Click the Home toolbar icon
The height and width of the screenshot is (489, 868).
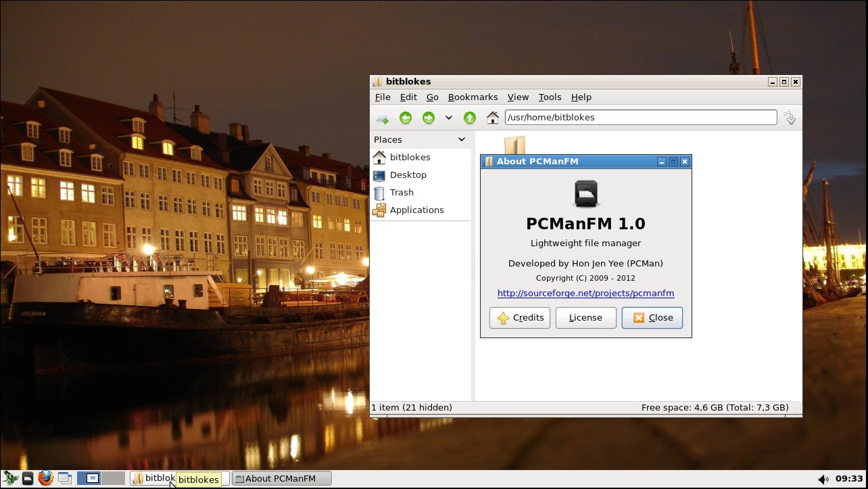click(x=493, y=118)
